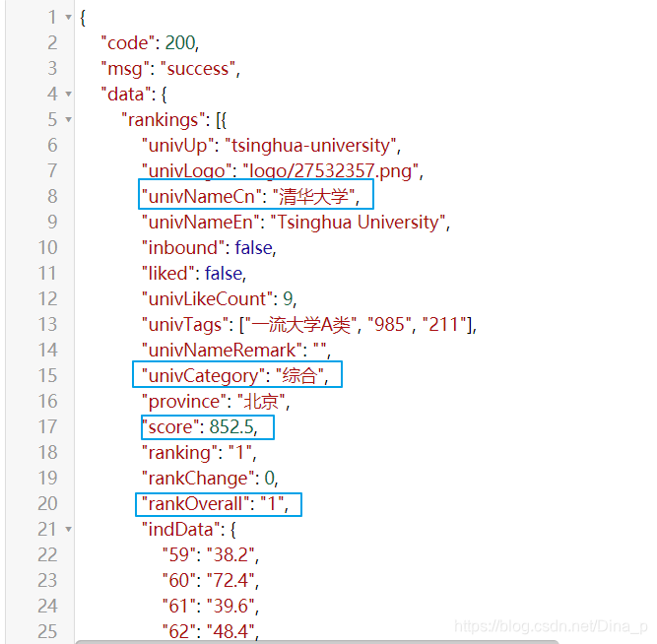Click the "61": "39.6" entry
The image size is (657, 644).
(x=211, y=606)
